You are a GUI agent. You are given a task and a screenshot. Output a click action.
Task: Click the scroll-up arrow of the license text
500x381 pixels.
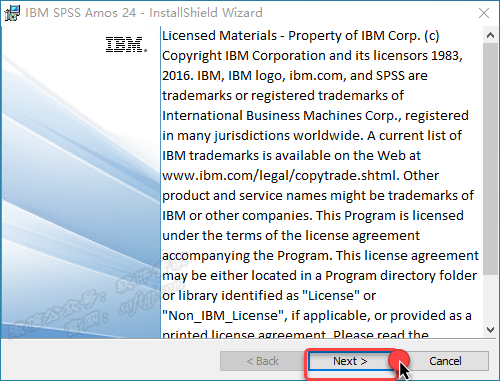(490, 35)
